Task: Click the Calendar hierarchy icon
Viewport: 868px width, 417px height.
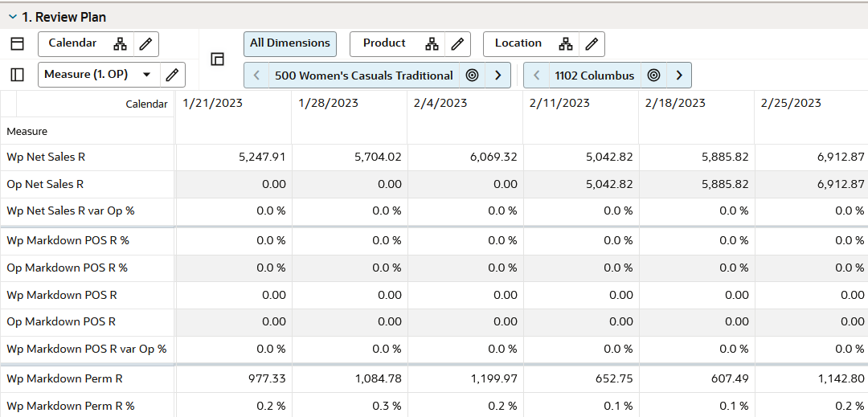Action: 120,44
